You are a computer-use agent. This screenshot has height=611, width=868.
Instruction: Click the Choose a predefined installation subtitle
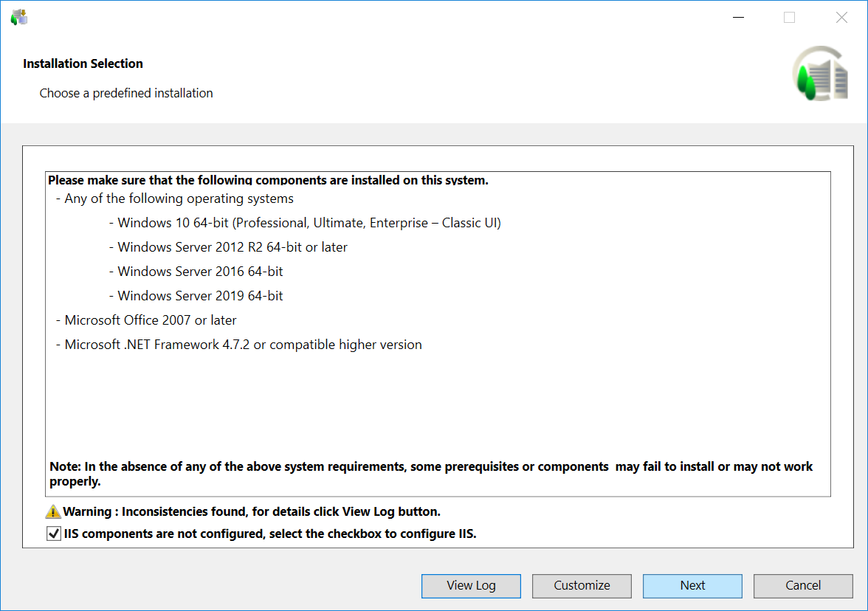(x=126, y=93)
